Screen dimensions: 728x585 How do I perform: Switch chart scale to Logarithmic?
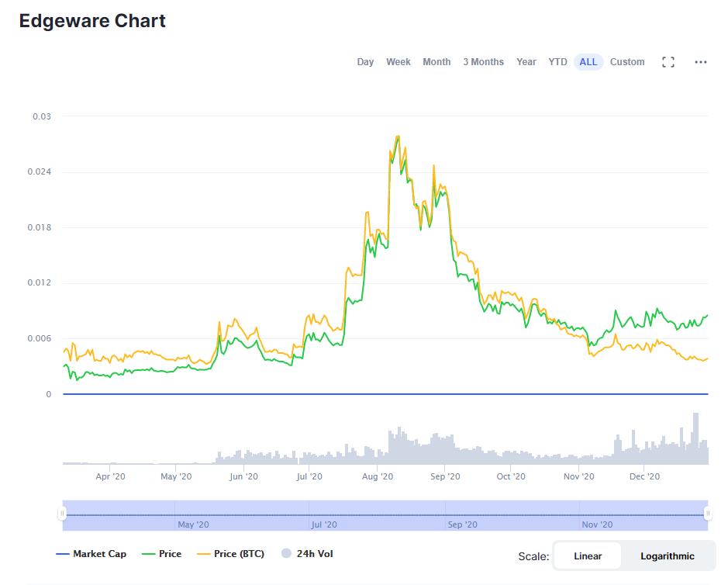coord(668,556)
